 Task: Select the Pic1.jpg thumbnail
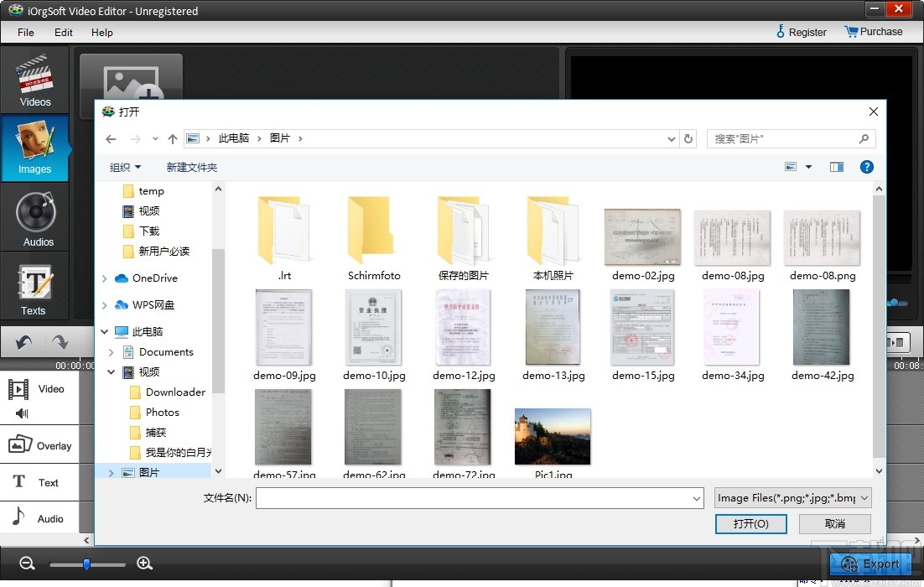pos(553,435)
